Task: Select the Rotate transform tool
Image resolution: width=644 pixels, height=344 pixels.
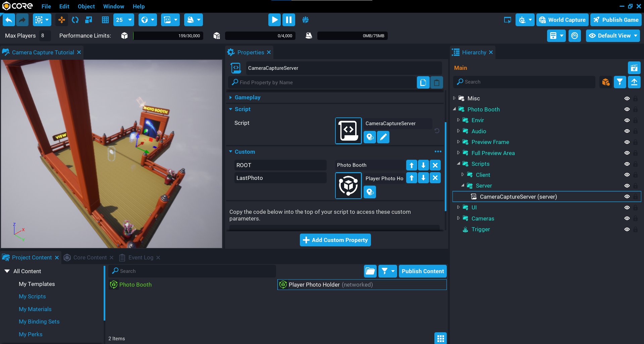Action: point(75,20)
